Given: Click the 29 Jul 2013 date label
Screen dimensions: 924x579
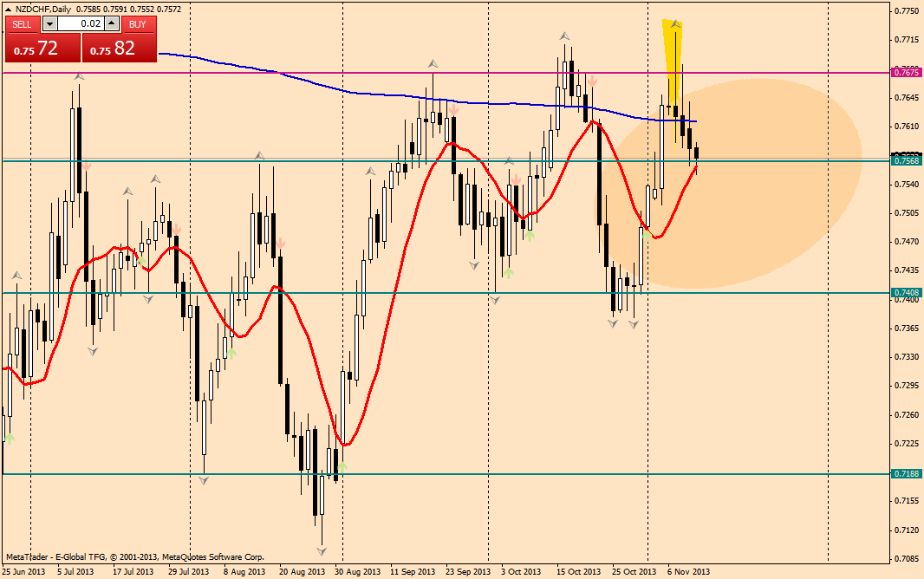Looking at the screenshot, I should click(189, 571).
